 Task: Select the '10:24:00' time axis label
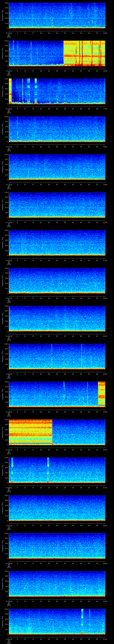click(x=9, y=412)
